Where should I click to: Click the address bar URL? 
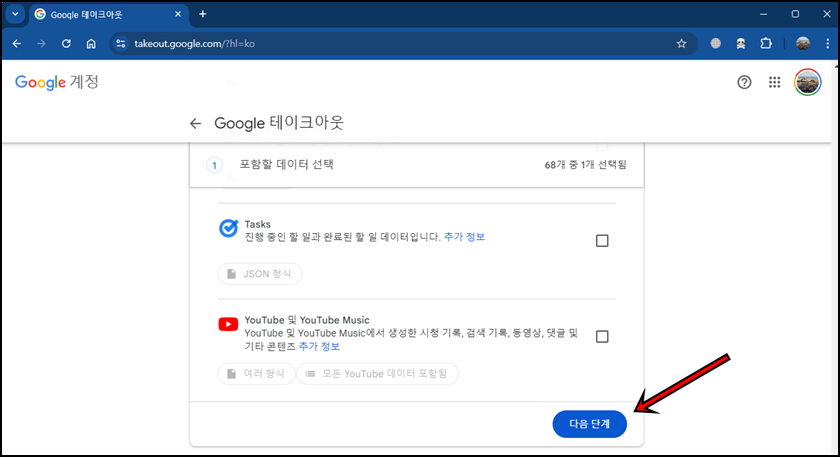(x=194, y=44)
